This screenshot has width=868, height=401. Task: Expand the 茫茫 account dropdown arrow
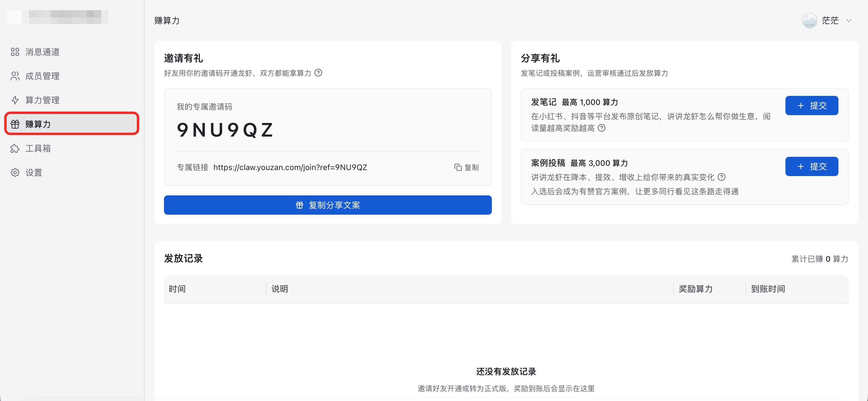pyautogui.click(x=848, y=21)
